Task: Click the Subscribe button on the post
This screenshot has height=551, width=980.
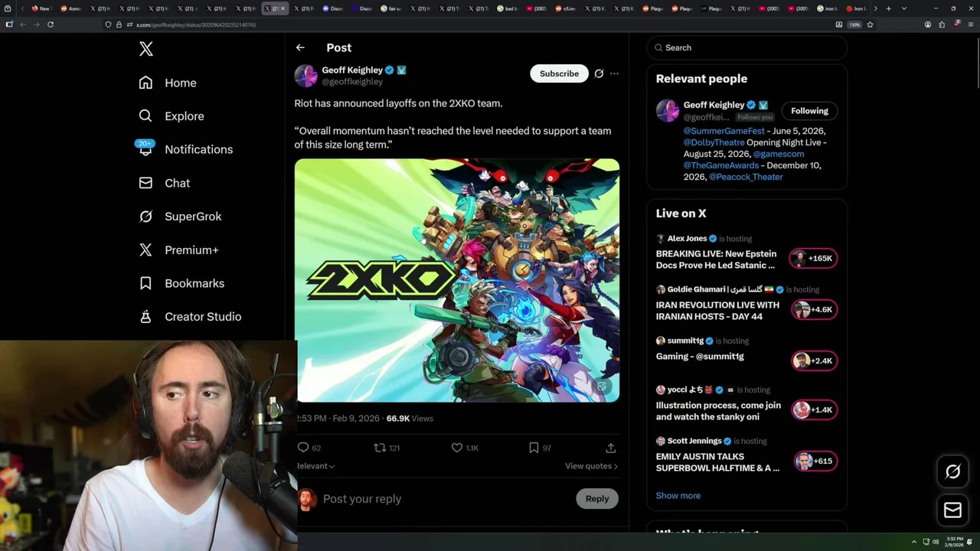Action: (x=559, y=73)
